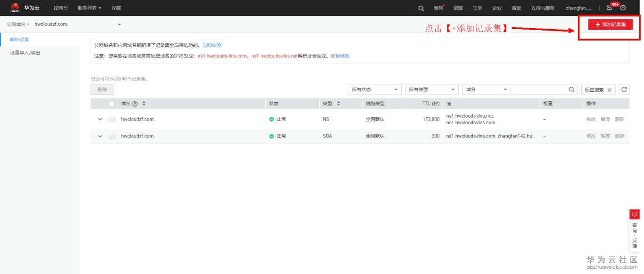Open 支持与服务 in the top bar
This screenshot has width=644, height=274.
543,8
